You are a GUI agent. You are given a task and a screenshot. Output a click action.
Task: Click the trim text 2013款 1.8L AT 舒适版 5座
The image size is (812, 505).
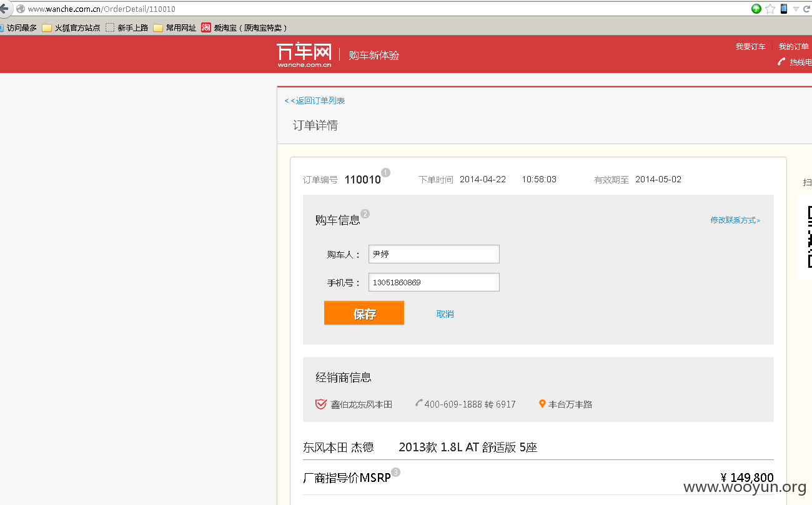[x=468, y=447]
